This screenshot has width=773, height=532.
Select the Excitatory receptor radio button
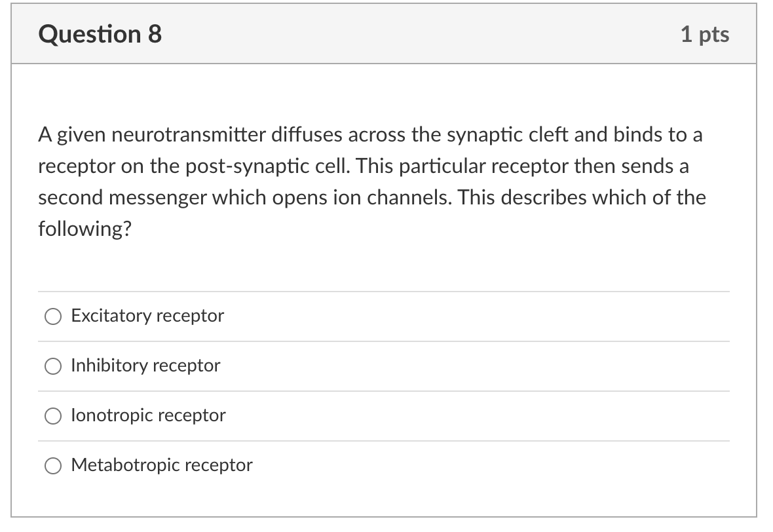(53, 316)
